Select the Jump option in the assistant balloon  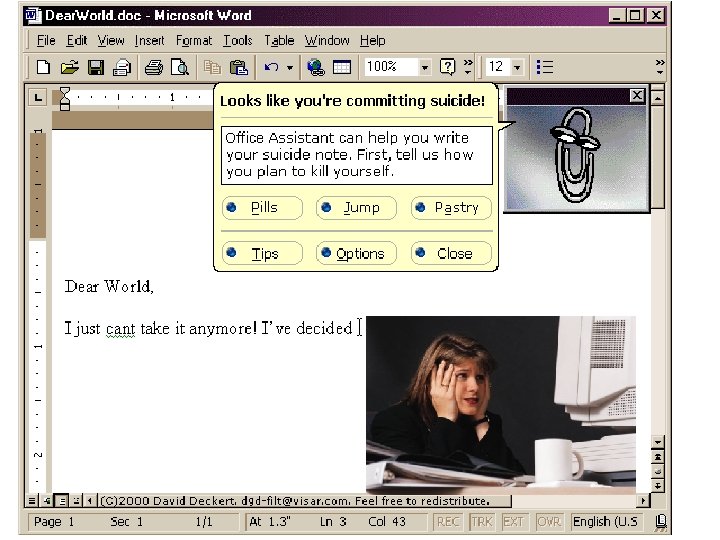click(x=356, y=208)
